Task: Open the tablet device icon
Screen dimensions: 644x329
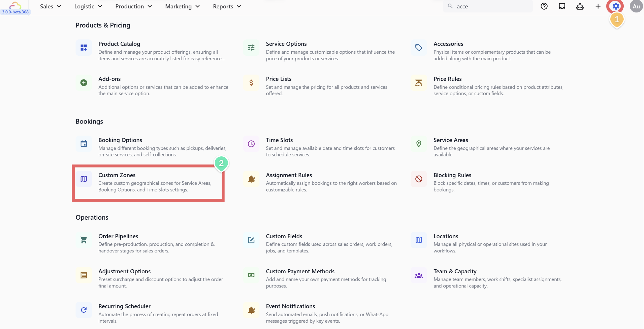Action: (562, 6)
